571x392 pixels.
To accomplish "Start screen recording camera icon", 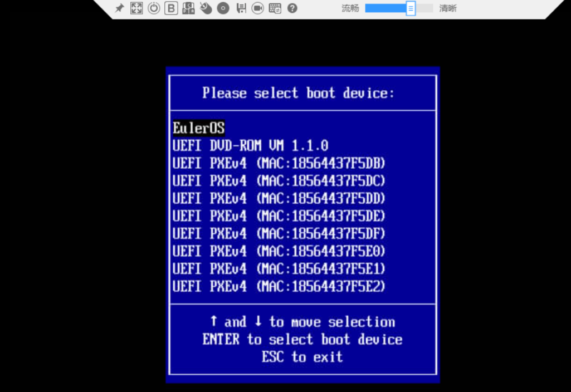I will click(x=258, y=8).
